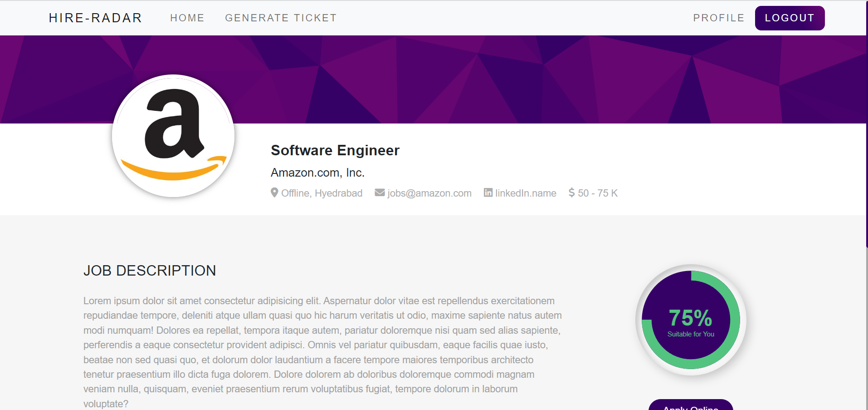Click the jobs@amazon.com email address
The width and height of the screenshot is (868, 410).
pyautogui.click(x=429, y=193)
